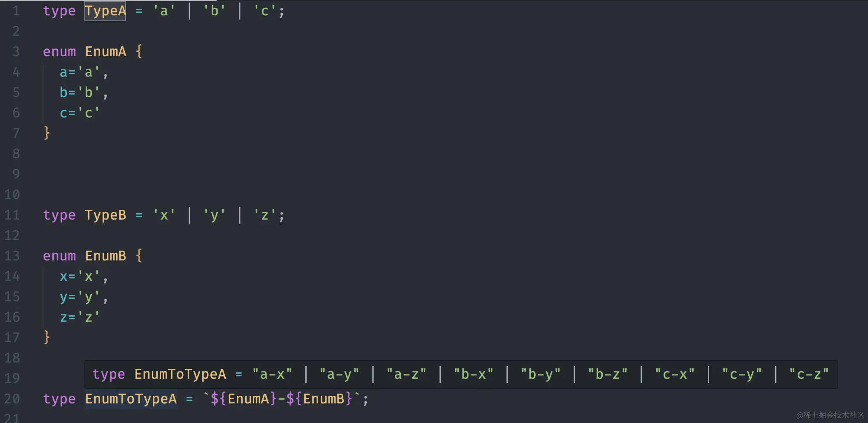Click the 'z' string literal on line 11

pos(264,215)
